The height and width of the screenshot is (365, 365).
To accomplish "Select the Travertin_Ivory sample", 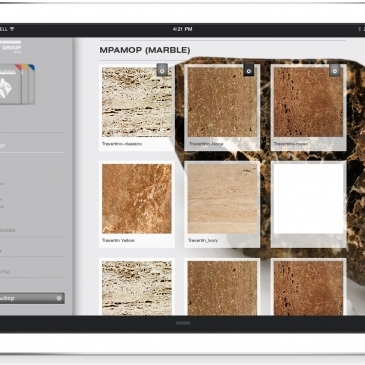I will coord(222,204).
